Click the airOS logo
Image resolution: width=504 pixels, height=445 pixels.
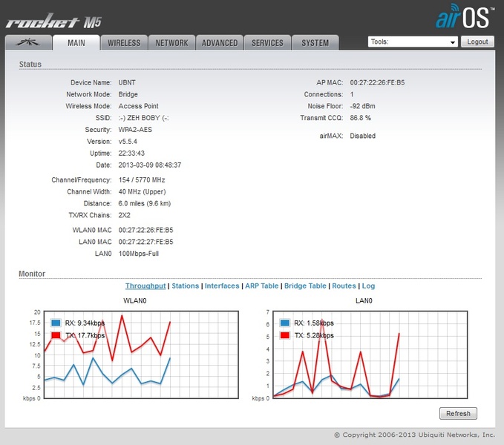[465, 17]
